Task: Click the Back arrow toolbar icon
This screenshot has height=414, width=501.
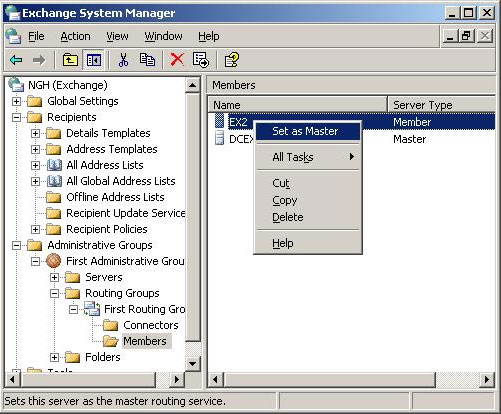Action: coord(16,60)
